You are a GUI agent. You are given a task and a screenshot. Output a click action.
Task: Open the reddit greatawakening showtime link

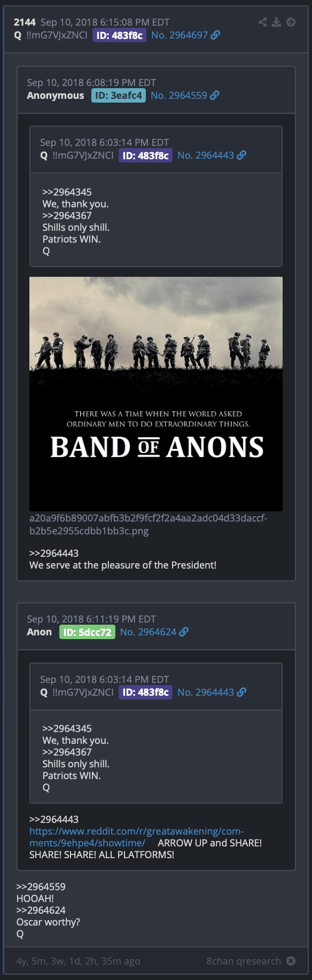[136, 837]
